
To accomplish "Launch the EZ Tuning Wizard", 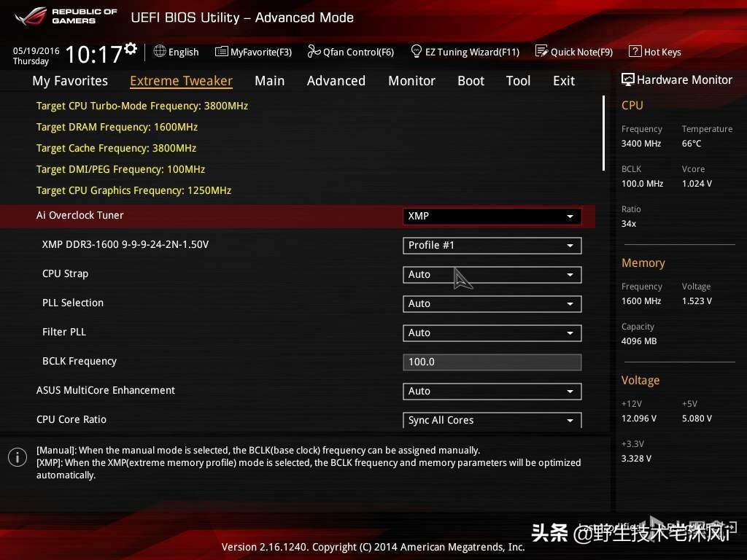I will [465, 52].
